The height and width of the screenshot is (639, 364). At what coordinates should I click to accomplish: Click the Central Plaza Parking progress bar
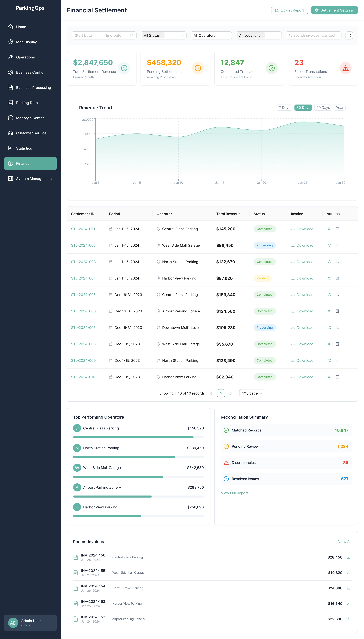point(138,437)
